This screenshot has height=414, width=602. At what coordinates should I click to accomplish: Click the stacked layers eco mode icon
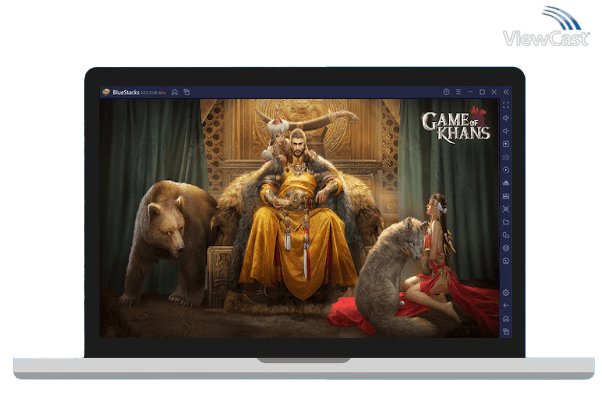[x=506, y=248]
